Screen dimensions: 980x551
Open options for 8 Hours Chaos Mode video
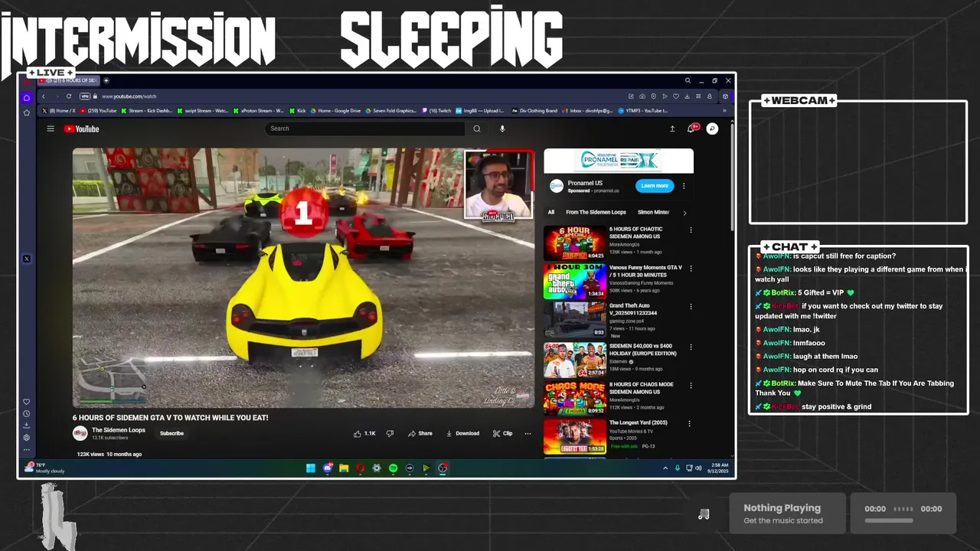point(691,385)
